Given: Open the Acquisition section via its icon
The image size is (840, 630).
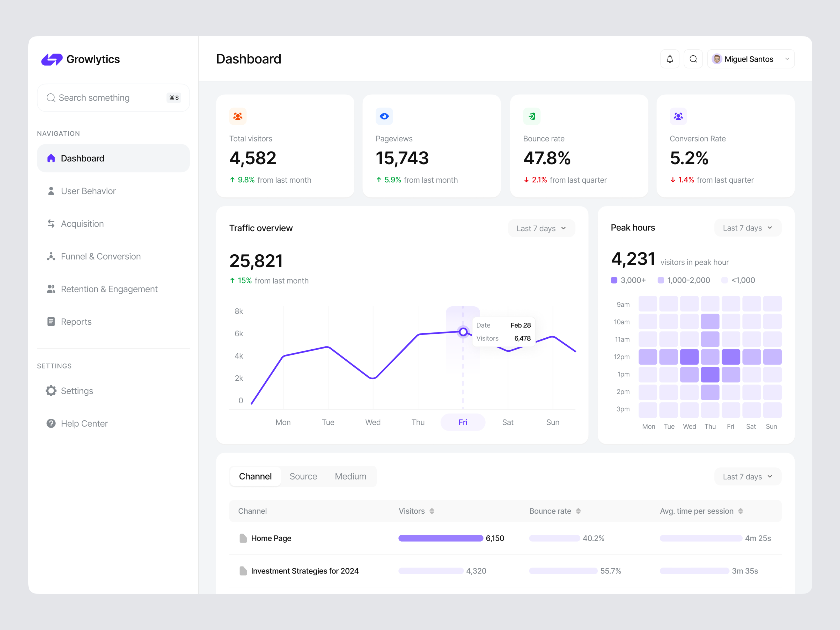Looking at the screenshot, I should [x=51, y=223].
